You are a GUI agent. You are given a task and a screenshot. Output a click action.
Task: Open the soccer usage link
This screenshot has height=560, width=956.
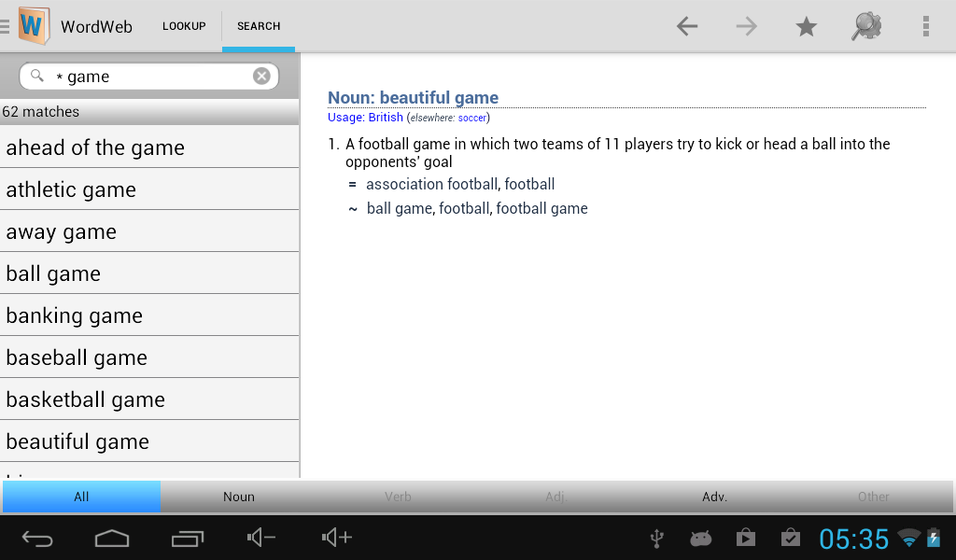pyautogui.click(x=471, y=118)
